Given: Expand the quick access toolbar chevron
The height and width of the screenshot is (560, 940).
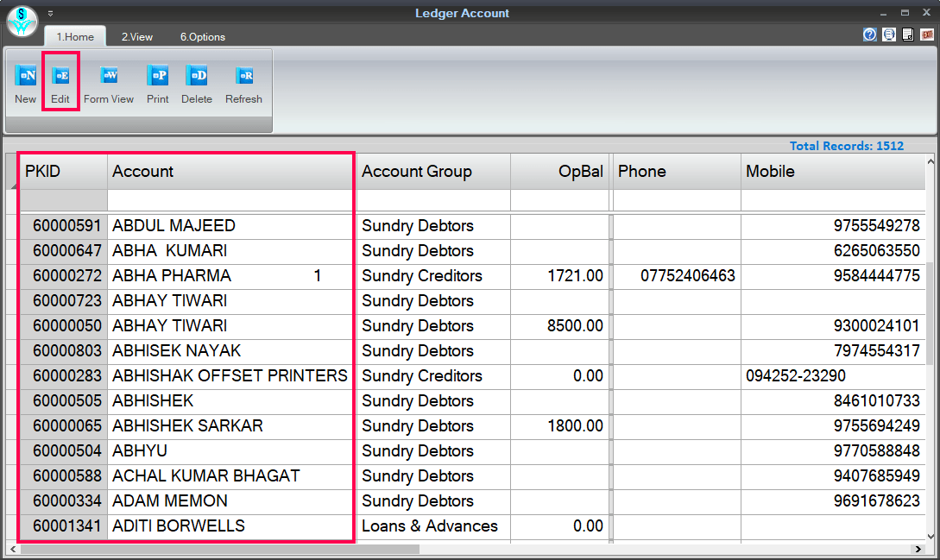Looking at the screenshot, I should [x=50, y=14].
